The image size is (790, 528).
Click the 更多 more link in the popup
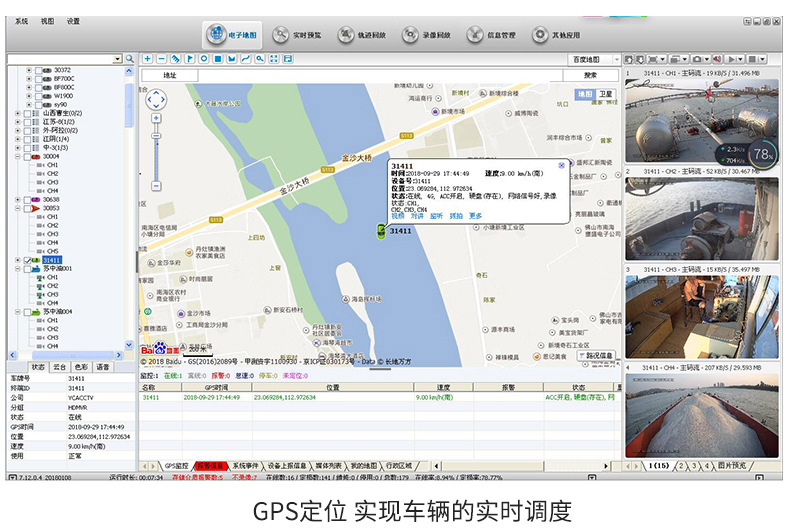[476, 216]
